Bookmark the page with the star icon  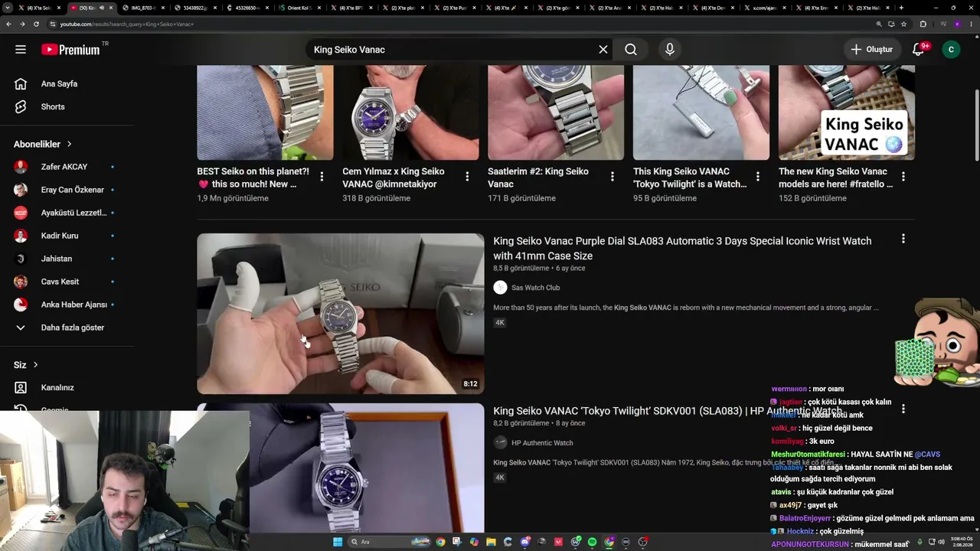tap(903, 24)
